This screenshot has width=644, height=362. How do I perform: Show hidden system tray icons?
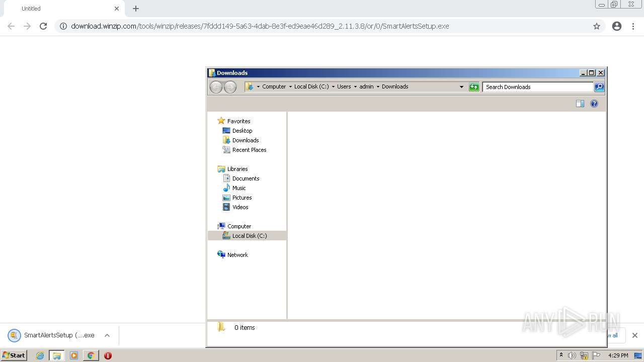click(x=561, y=355)
